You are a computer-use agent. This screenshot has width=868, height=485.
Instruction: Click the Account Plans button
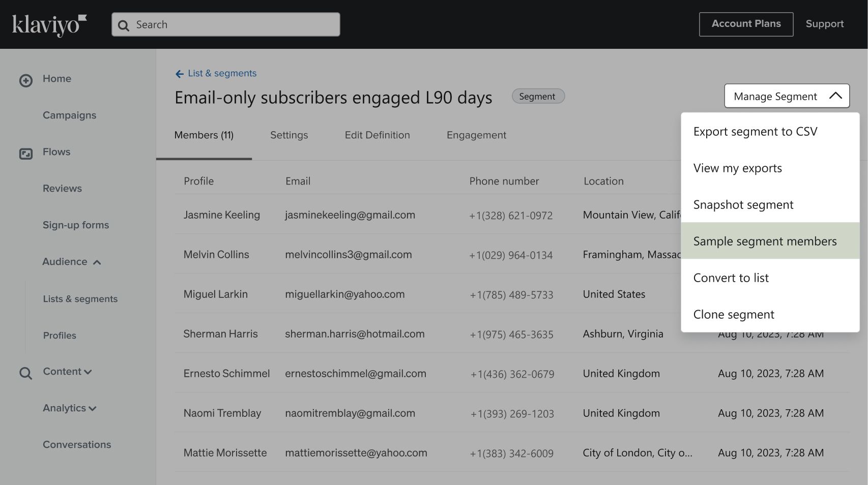click(746, 24)
